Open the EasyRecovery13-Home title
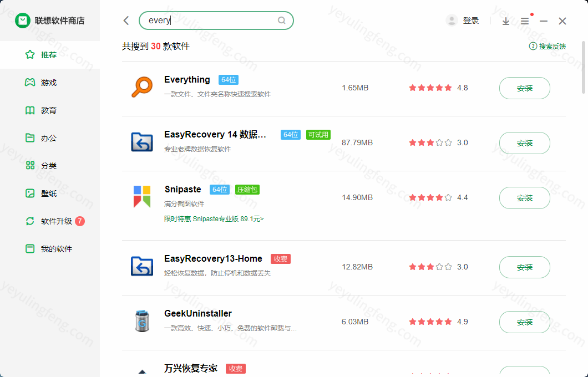 (x=213, y=258)
